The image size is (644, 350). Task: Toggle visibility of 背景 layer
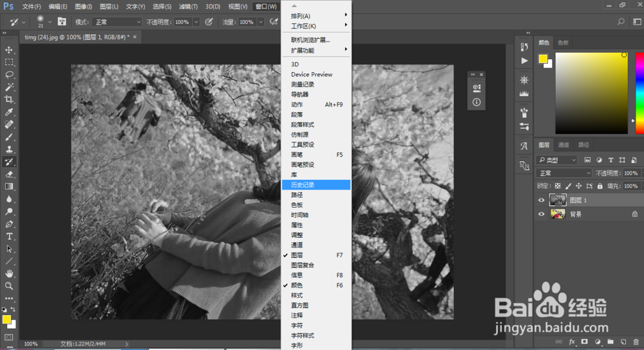pyautogui.click(x=542, y=214)
